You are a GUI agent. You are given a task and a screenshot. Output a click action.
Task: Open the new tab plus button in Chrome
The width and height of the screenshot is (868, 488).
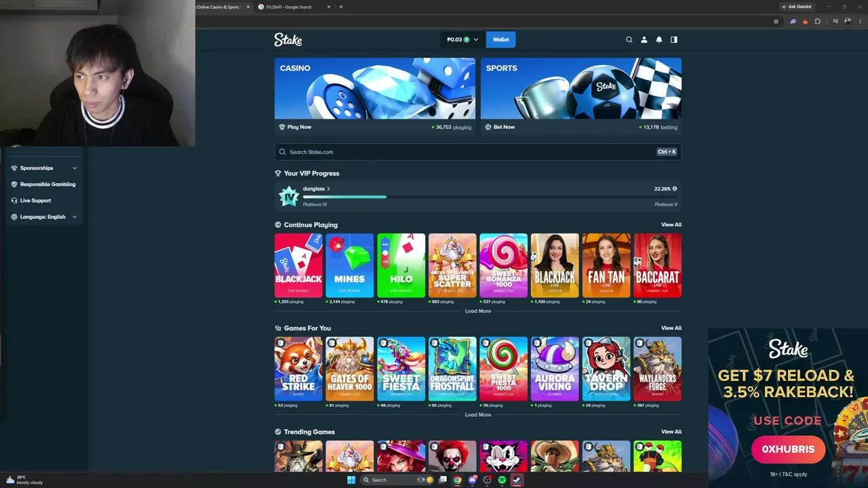coord(341,7)
